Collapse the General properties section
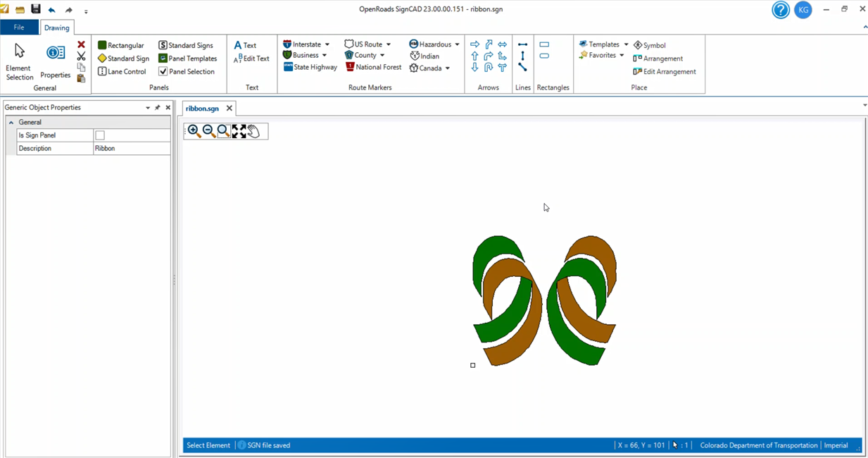Viewport: 868px width, 458px height. [x=11, y=123]
